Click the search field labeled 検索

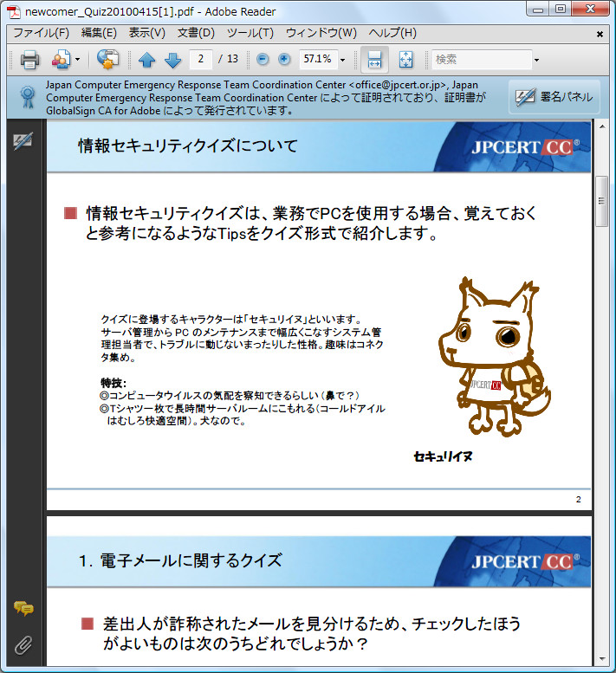point(482,59)
